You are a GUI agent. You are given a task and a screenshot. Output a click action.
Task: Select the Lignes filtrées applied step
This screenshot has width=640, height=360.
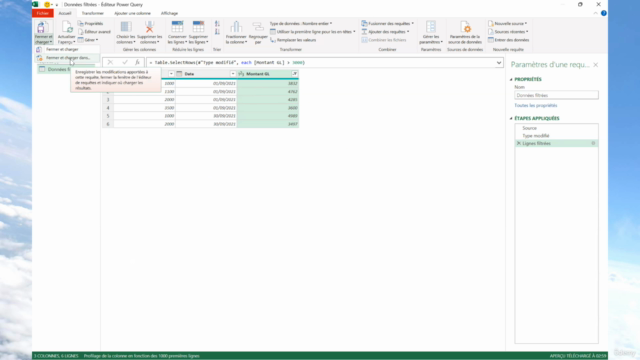tap(556, 143)
